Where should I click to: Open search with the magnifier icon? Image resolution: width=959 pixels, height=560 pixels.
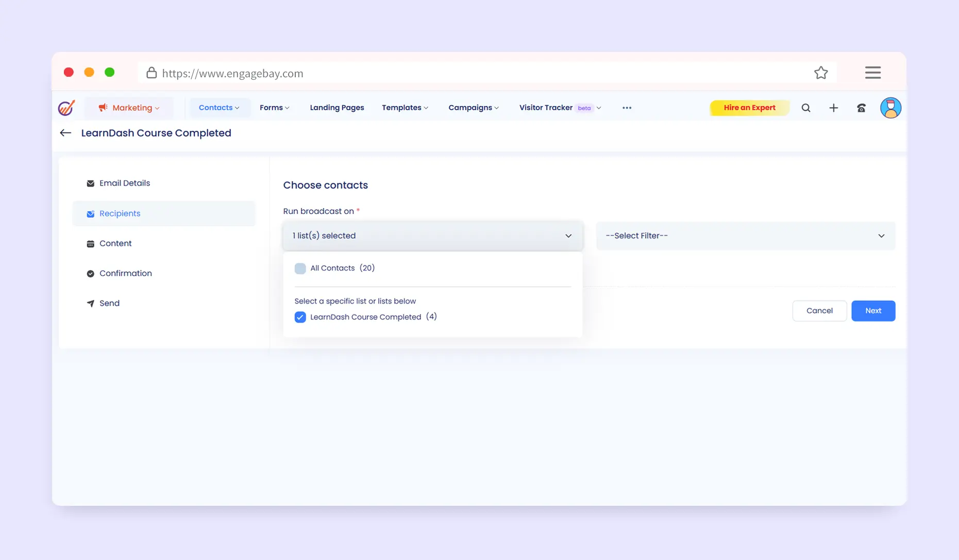(806, 108)
